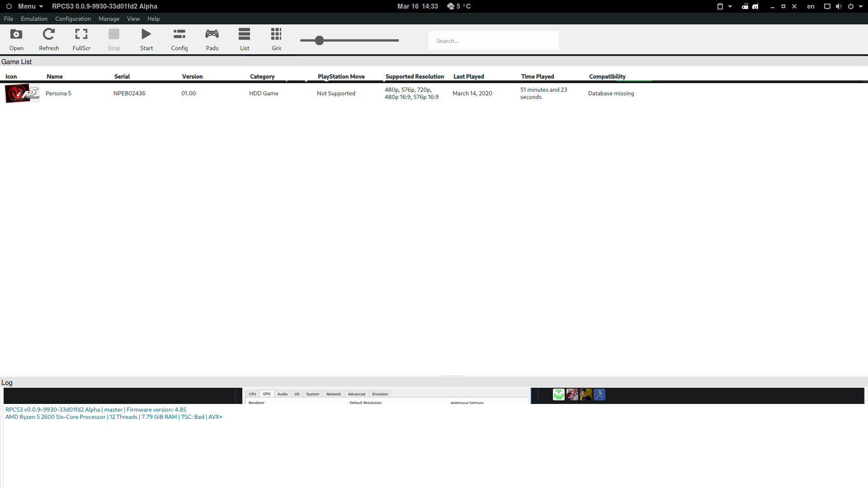
Task: Enter fullscreen with the FullScr icon
Action: pyautogui.click(x=81, y=39)
